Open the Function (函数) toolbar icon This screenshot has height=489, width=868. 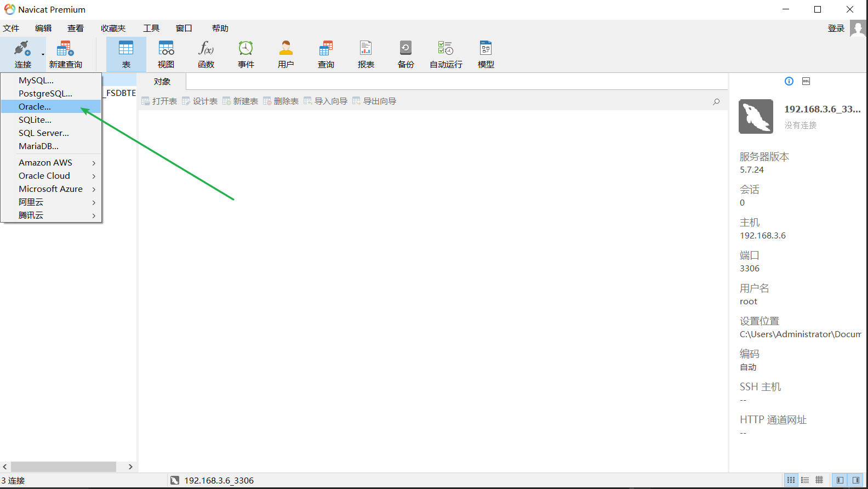(x=206, y=54)
